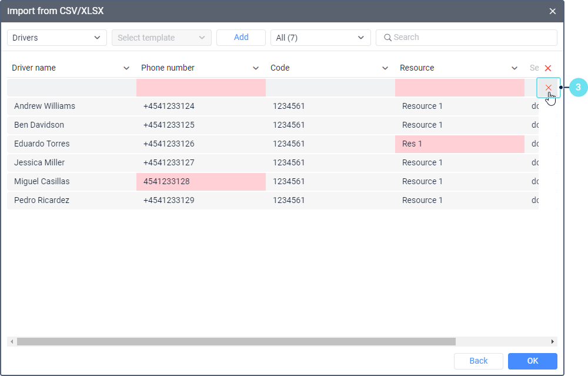This screenshot has height=376, width=588.
Task: Click the search magnifier icon
Action: (387, 38)
